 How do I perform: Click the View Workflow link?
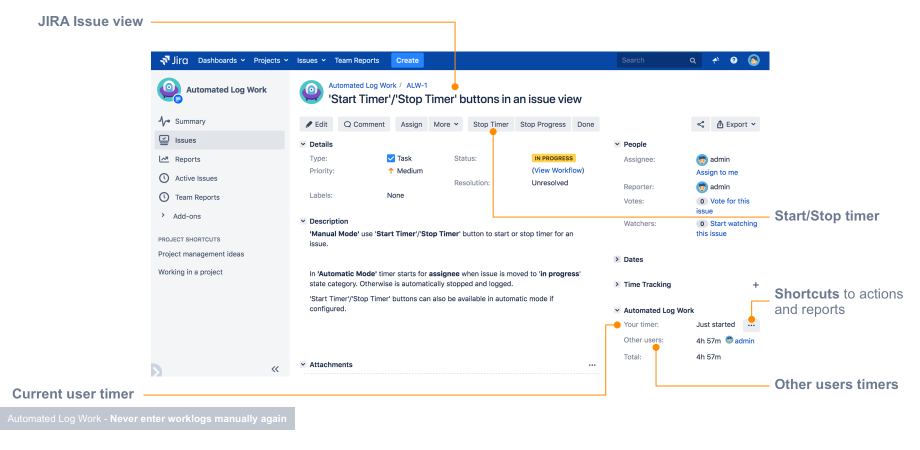coord(558,171)
